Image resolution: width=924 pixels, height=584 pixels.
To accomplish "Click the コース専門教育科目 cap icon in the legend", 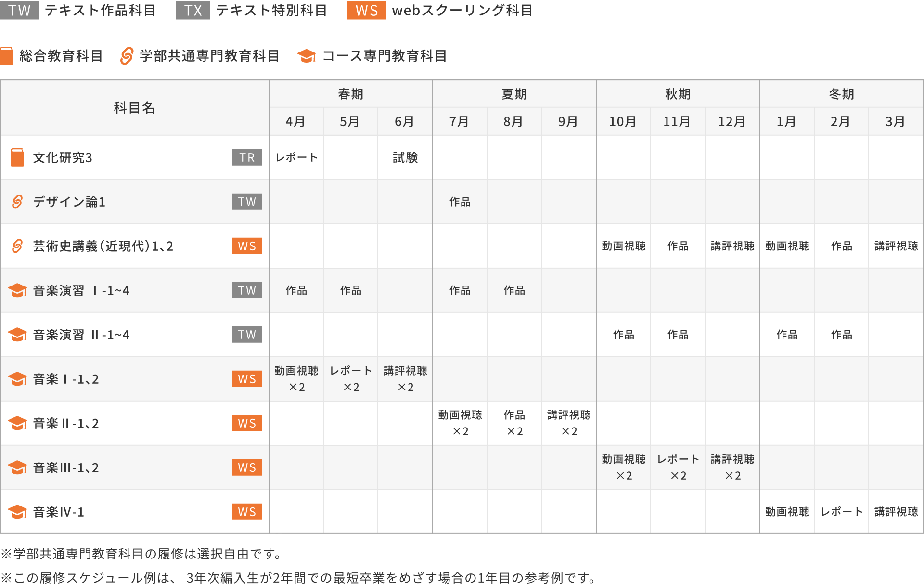I will (307, 55).
